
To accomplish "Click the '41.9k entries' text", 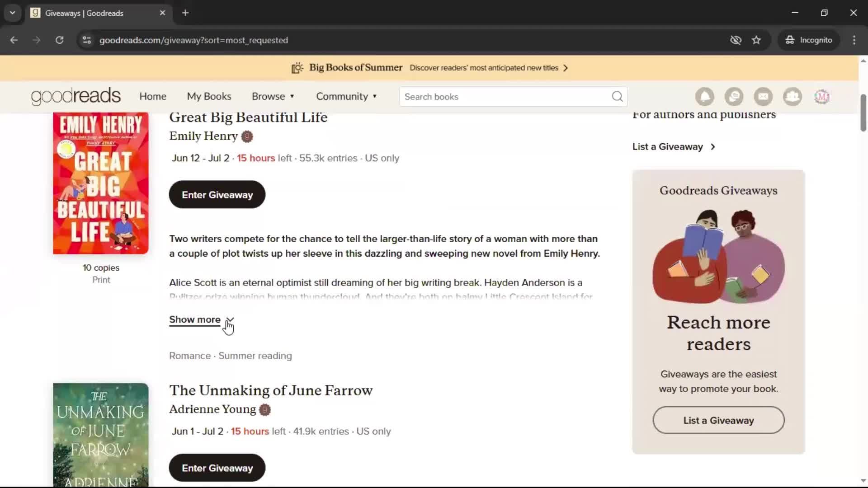I will [x=321, y=432].
